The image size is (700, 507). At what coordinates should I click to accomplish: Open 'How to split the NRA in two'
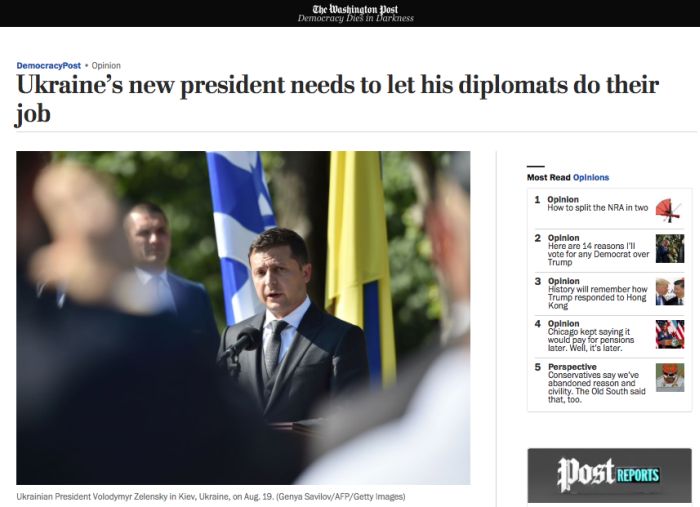[x=597, y=208]
